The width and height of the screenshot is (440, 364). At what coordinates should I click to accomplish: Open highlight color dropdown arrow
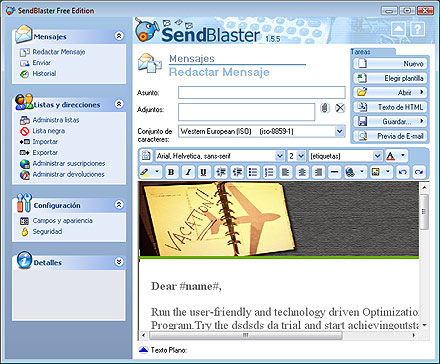tap(157, 172)
